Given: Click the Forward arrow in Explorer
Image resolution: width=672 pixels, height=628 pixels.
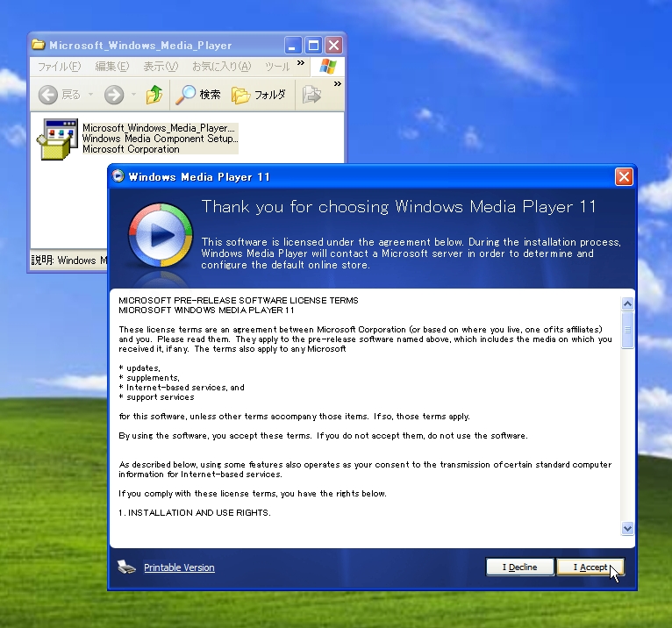Looking at the screenshot, I should pos(114,95).
